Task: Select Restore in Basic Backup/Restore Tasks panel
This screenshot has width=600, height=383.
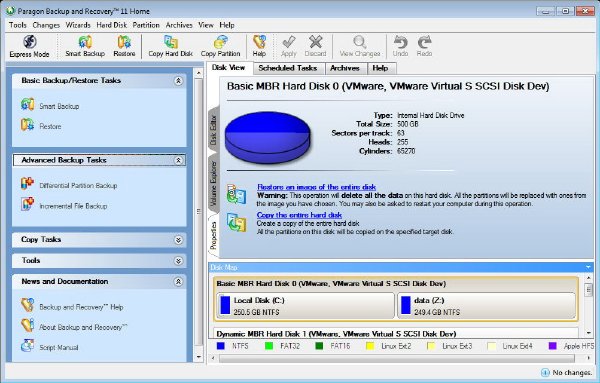Action: point(41,125)
